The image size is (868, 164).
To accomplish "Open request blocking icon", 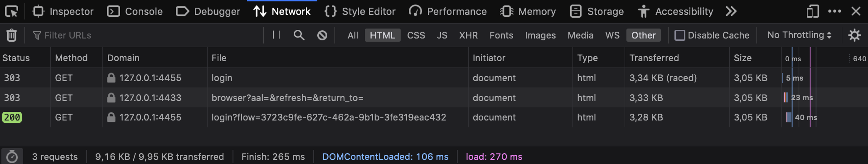I will point(322,35).
